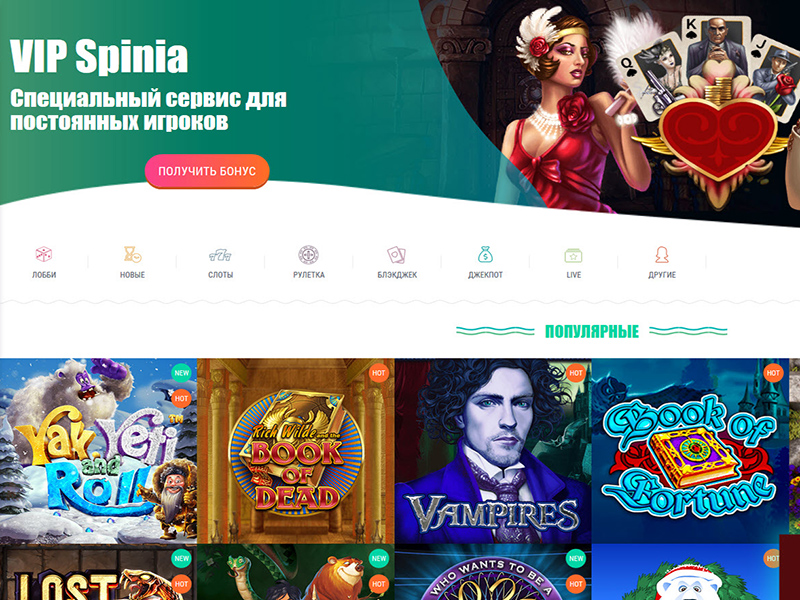This screenshot has height=600, width=800.
Task: Play the Book of Fortune slot
Action: (690, 451)
